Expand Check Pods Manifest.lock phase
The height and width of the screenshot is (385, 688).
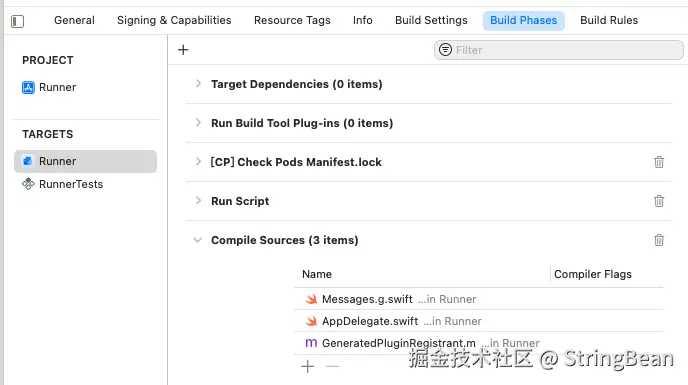pyautogui.click(x=198, y=162)
